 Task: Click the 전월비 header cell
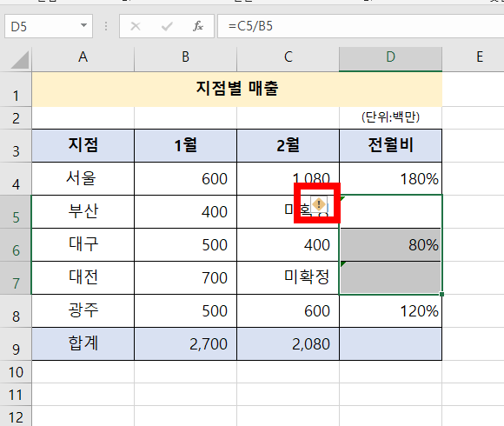390,146
